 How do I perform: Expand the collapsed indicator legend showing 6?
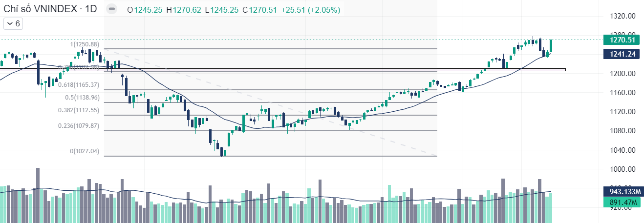pos(13,23)
